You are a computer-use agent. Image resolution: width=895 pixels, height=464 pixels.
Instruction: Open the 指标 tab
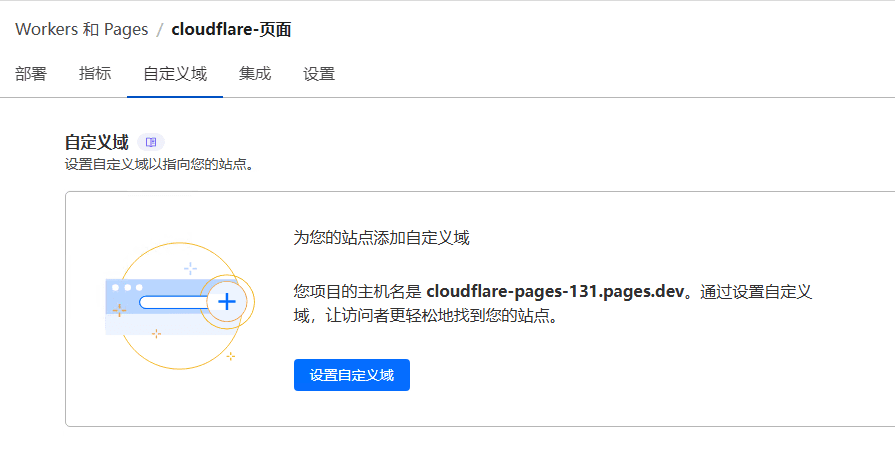tap(95, 73)
